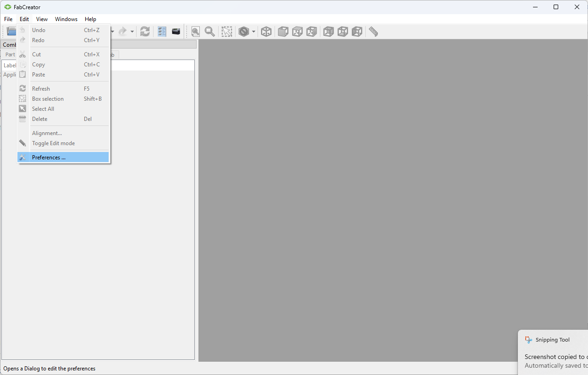Click the plain magnifying glass zoom icon

[210, 32]
